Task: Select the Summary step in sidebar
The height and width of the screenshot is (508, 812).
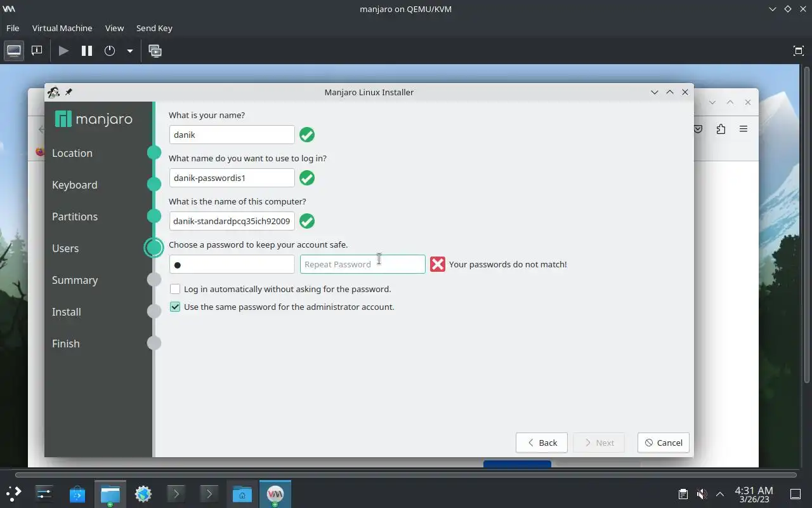Action: coord(75,280)
